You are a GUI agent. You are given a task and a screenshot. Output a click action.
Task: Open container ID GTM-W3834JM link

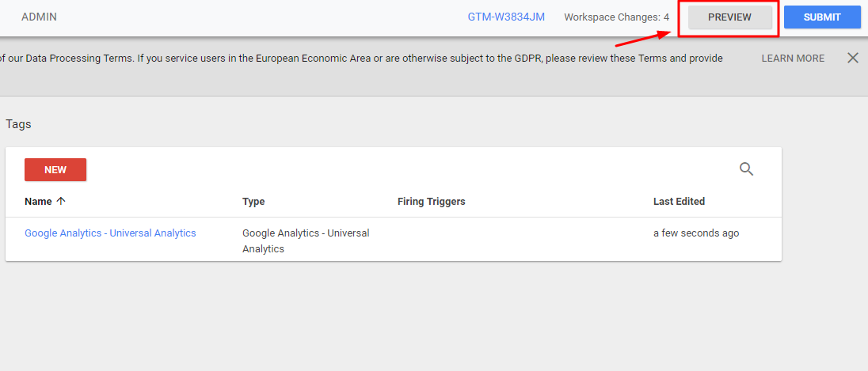(506, 17)
